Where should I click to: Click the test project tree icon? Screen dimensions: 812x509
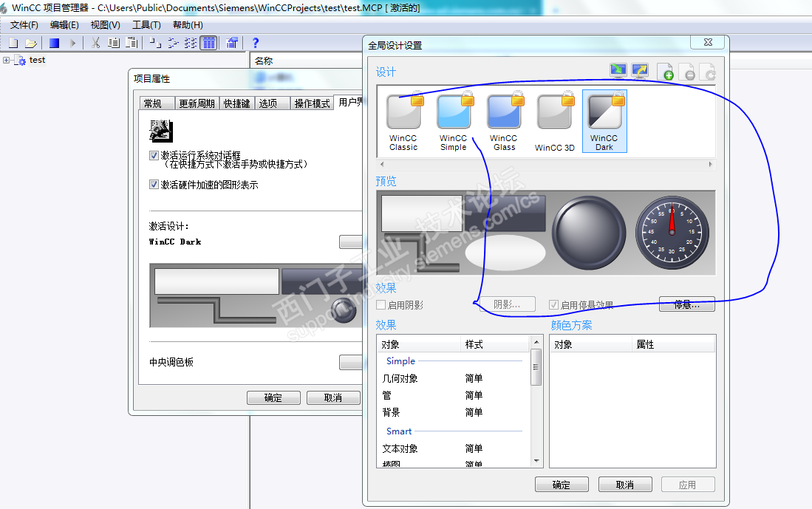pyautogui.click(x=20, y=61)
